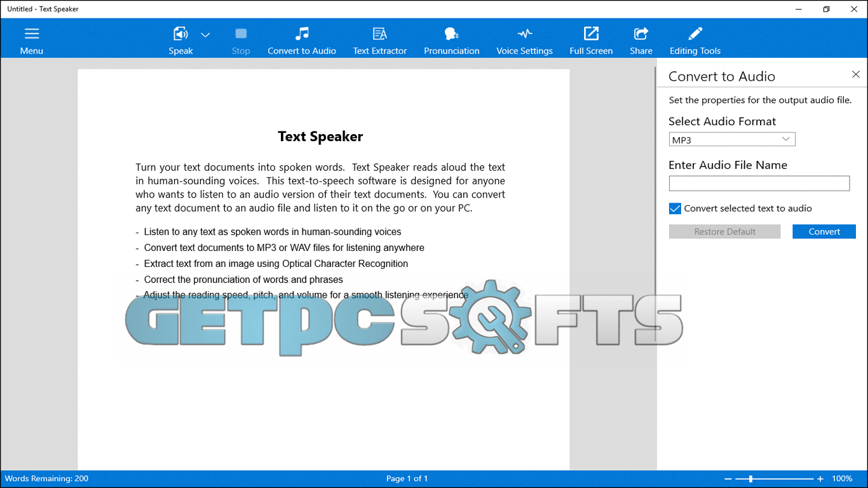The height and width of the screenshot is (488, 868).
Task: Click the zoom in plus icon
Action: (820, 478)
